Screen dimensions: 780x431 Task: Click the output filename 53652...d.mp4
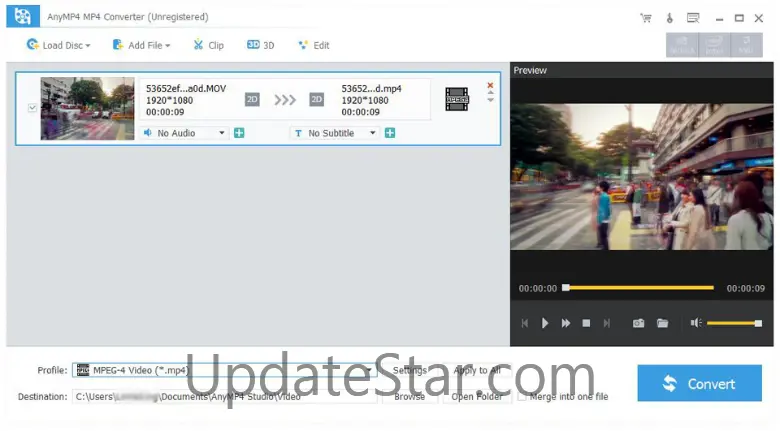click(371, 89)
